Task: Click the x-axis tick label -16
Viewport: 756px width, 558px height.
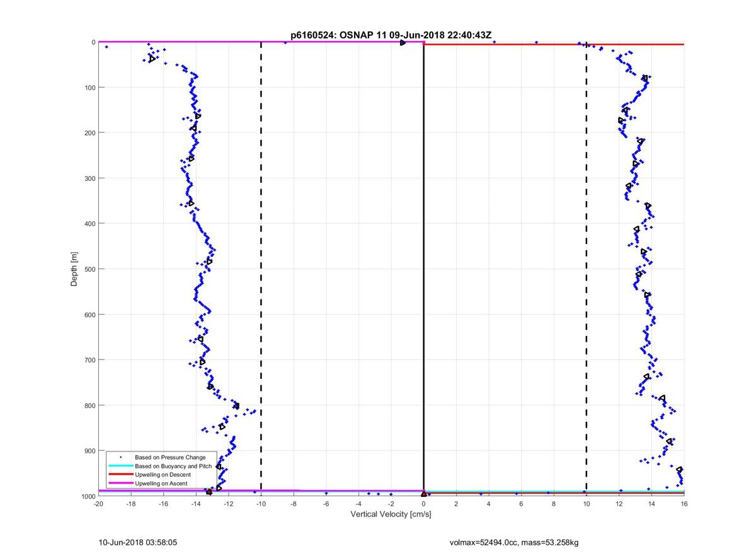Action: click(x=163, y=504)
